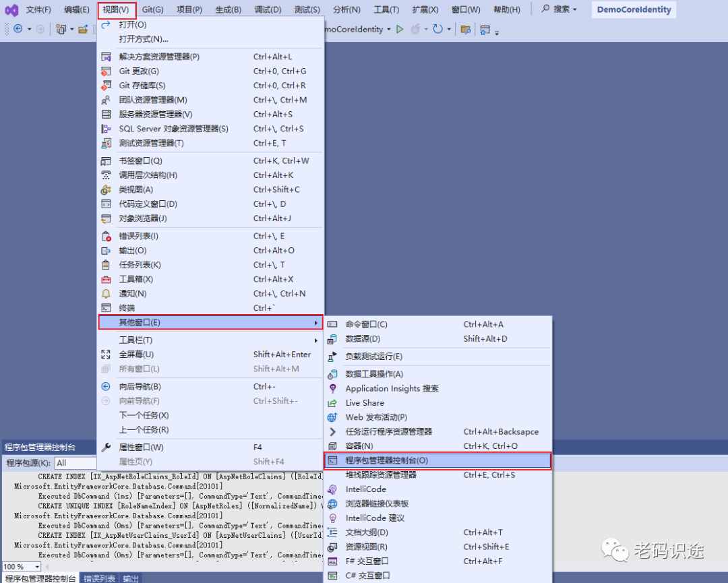Click the 工具箱 red toolbox icon
This screenshot has height=583, width=728.
(x=106, y=279)
